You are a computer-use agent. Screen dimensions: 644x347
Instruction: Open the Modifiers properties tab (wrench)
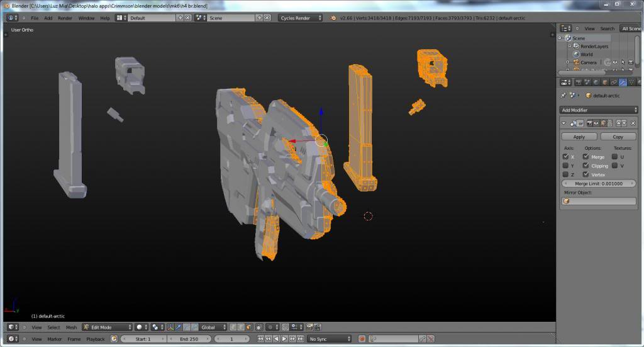[x=623, y=82]
